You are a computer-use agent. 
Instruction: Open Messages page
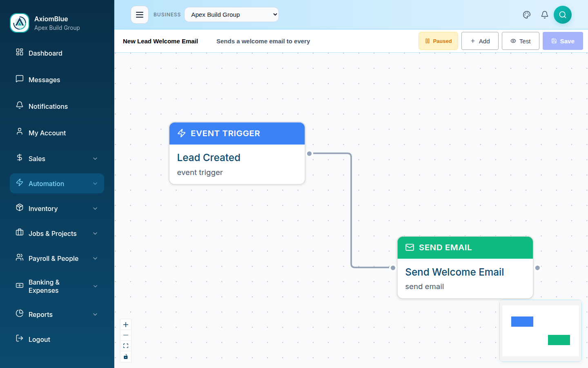(57, 80)
